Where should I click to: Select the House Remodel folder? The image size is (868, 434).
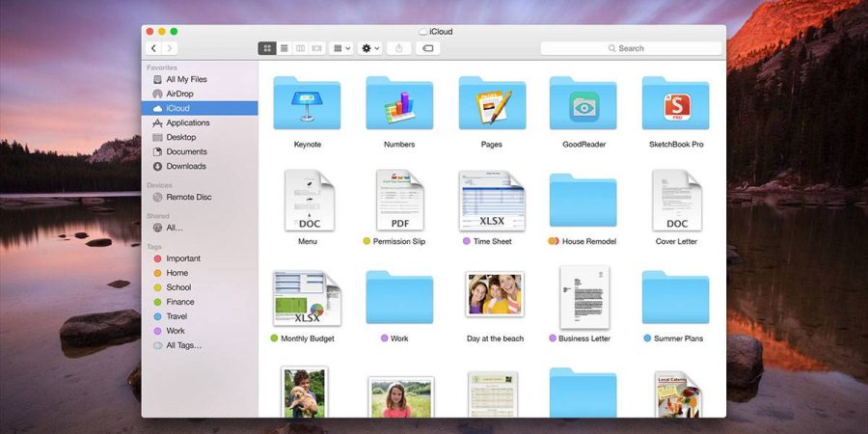pos(583,201)
